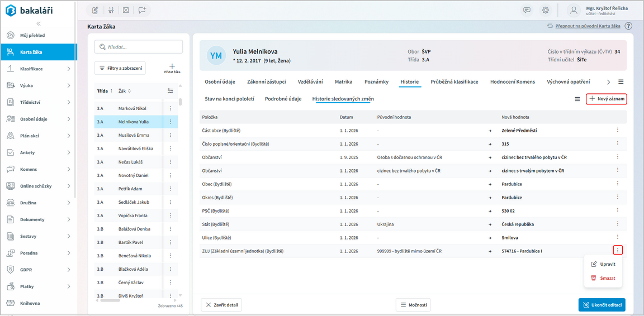Viewport: 644px width, 316px height.
Task: Click the Nový záznam button
Action: [x=606, y=99]
